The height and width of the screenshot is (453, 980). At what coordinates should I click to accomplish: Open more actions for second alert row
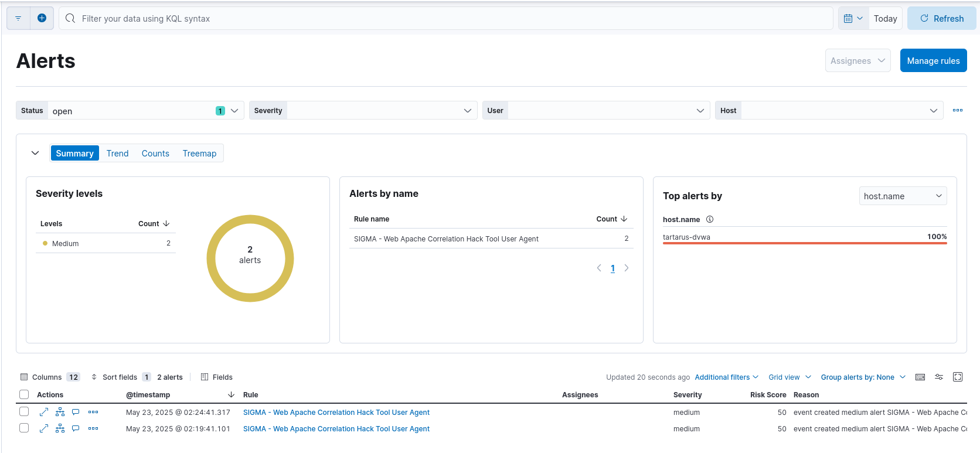click(x=93, y=428)
